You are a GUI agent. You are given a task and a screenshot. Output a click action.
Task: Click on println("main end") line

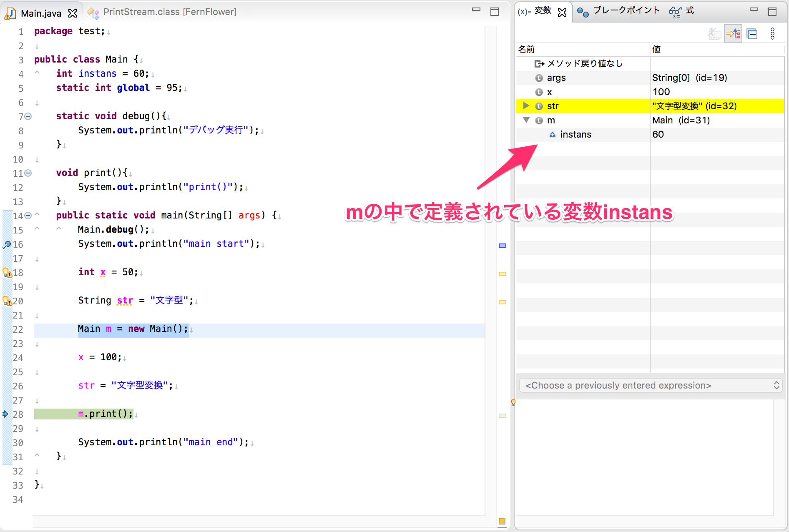click(163, 442)
